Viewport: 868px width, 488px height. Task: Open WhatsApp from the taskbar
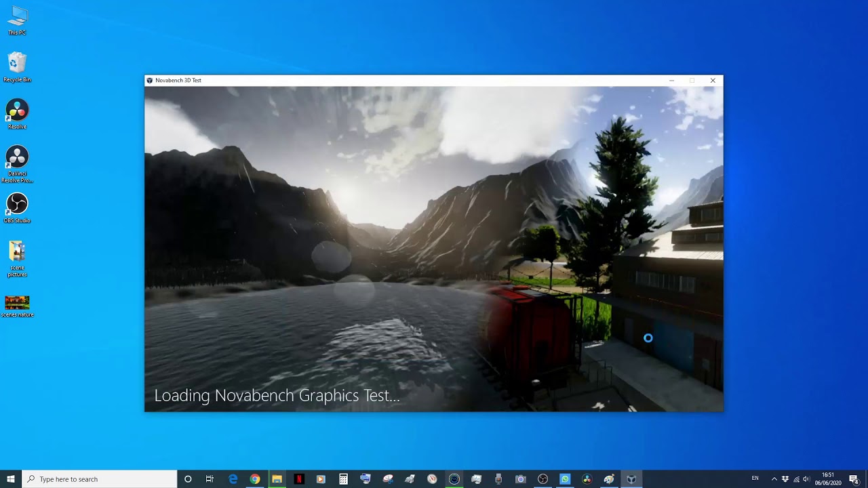coord(565,479)
